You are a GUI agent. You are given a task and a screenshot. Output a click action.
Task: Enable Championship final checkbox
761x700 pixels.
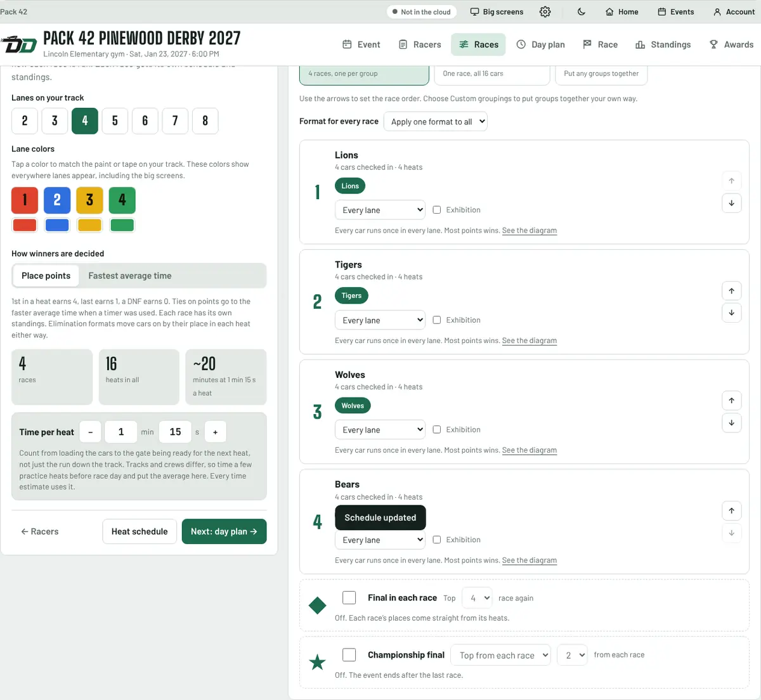349,654
